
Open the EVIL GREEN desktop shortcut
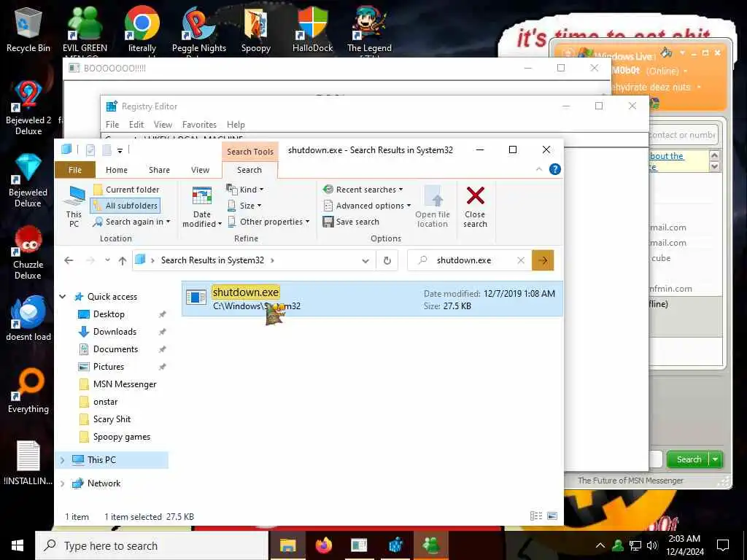[85, 28]
